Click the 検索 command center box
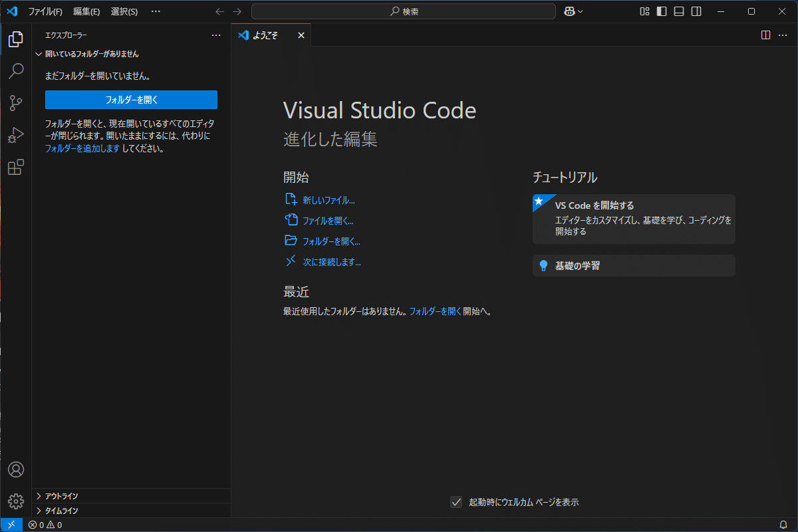Viewport: 798px width, 532px height. [403, 11]
